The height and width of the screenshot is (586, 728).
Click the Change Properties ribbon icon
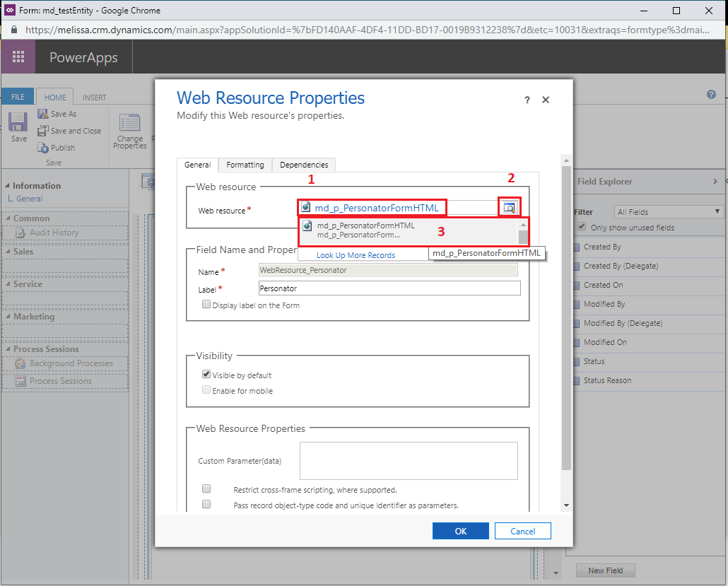(x=129, y=122)
